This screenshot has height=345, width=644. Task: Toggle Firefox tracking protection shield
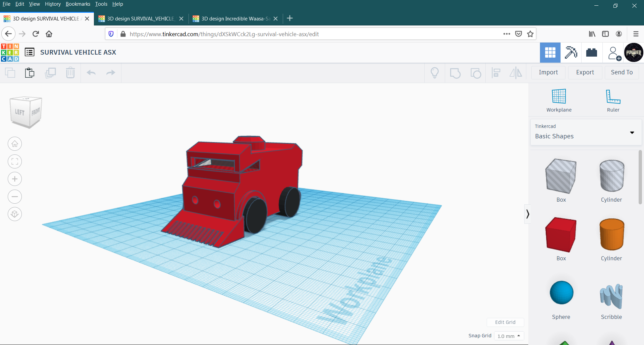click(111, 33)
